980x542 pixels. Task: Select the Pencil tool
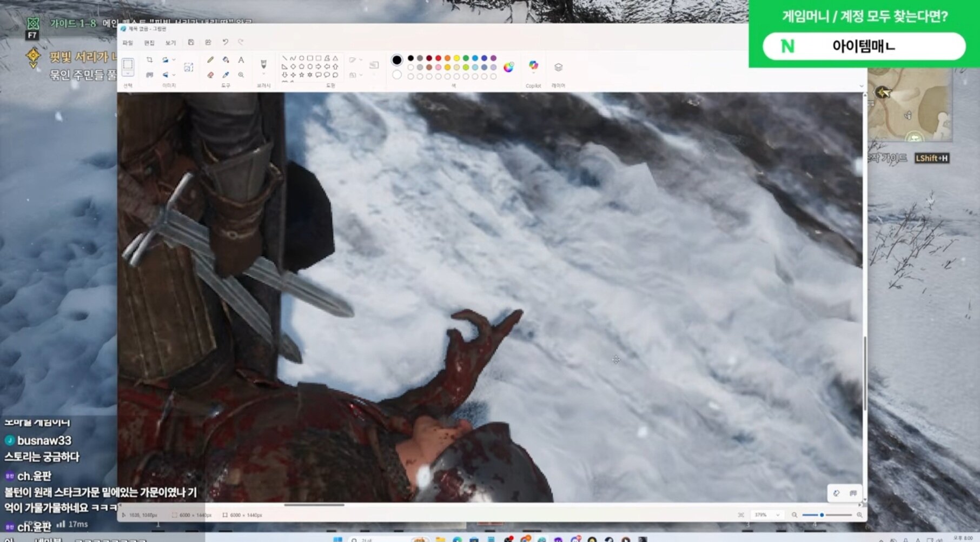[x=210, y=59]
